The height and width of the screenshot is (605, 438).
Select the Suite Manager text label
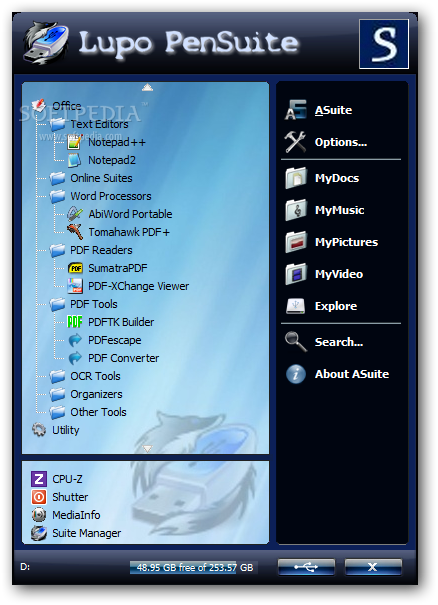coord(86,533)
